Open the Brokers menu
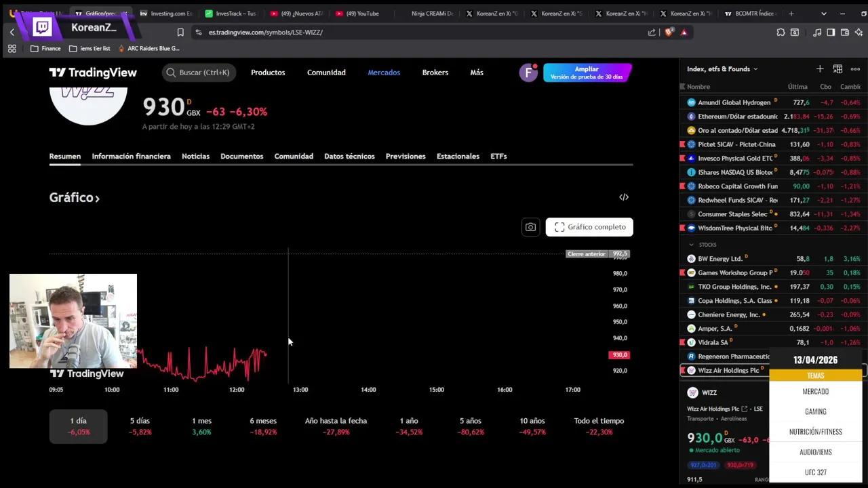This screenshot has height=488, width=868. (435, 73)
